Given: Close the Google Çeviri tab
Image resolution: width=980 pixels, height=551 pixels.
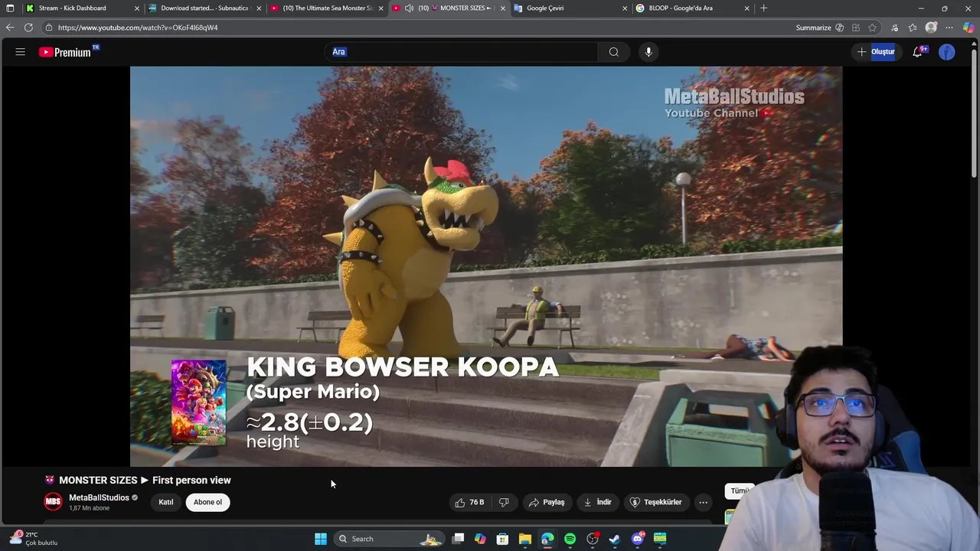Looking at the screenshot, I should tap(625, 8).
